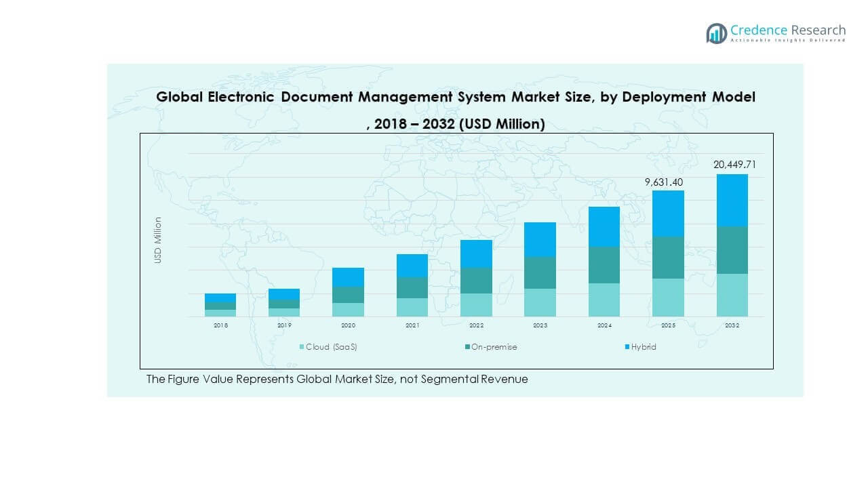Viewport: 868px width, 488px height.
Task: Select the 2020 axis label
Action: tap(348, 325)
